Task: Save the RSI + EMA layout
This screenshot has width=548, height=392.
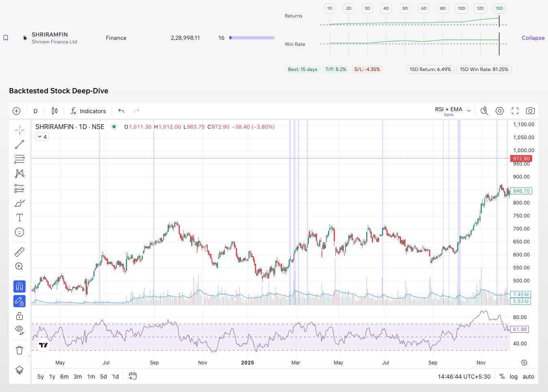Action: coord(449,115)
